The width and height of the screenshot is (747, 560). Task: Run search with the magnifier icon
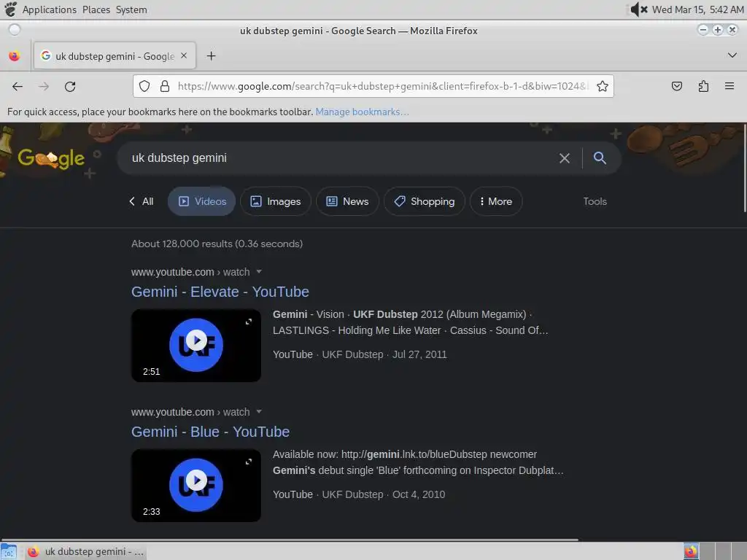point(600,158)
